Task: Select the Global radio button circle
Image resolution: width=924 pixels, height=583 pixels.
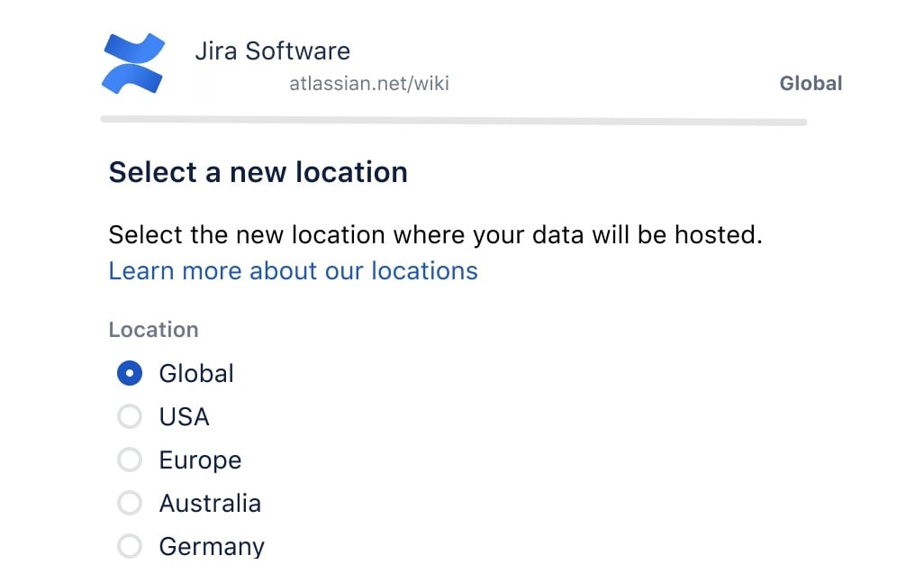Action: [130, 373]
